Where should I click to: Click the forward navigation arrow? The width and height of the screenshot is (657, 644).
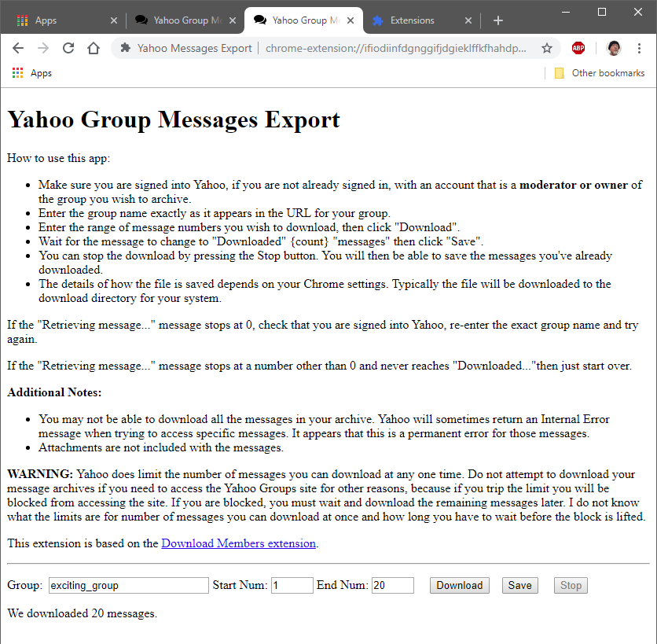pos(43,48)
